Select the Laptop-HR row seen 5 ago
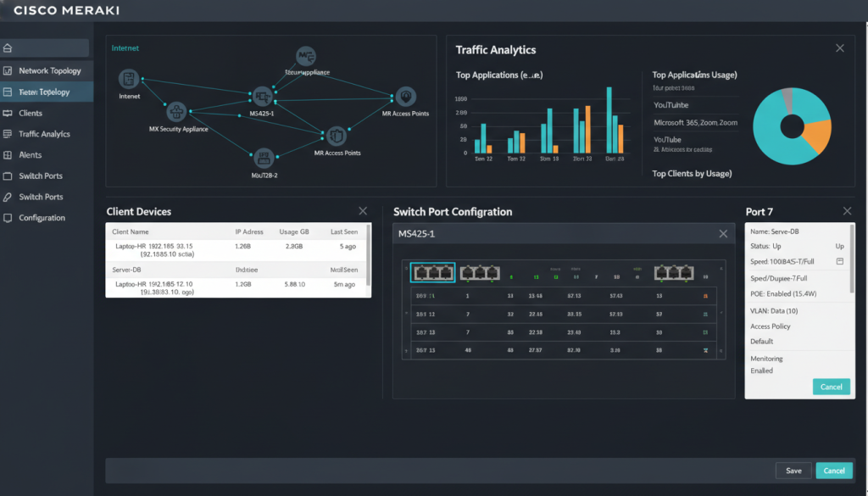 [x=236, y=250]
